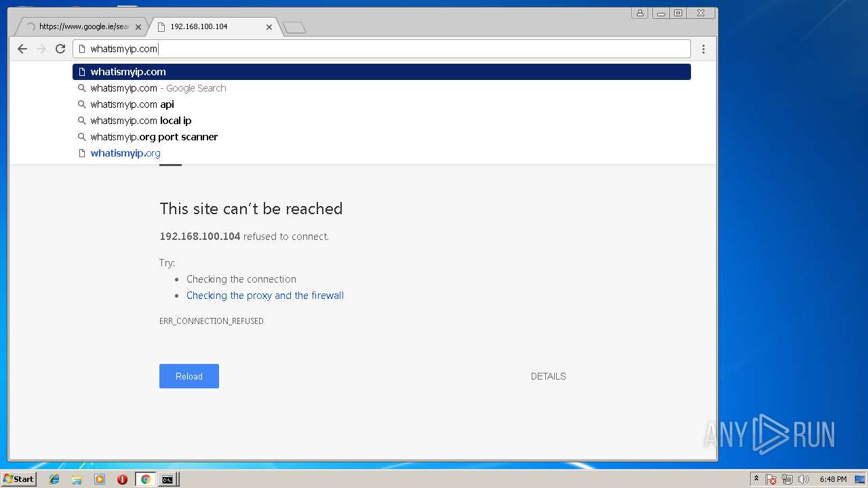Open the network tray icon

click(787, 479)
